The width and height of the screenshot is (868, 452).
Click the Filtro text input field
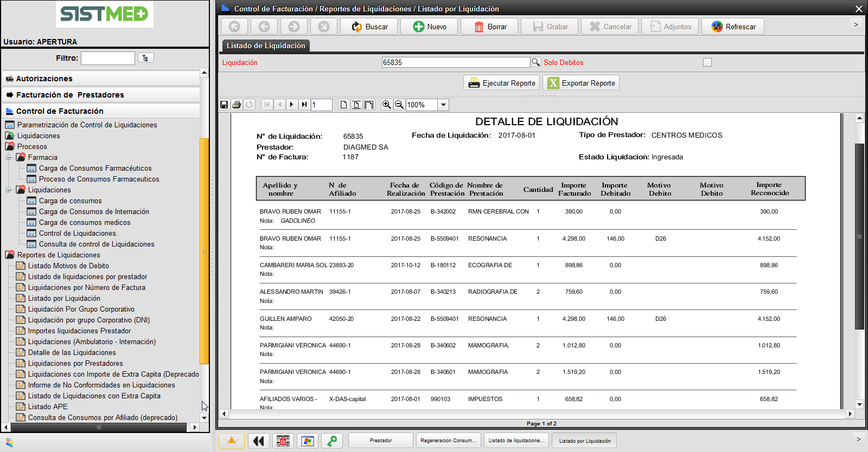[x=108, y=58]
